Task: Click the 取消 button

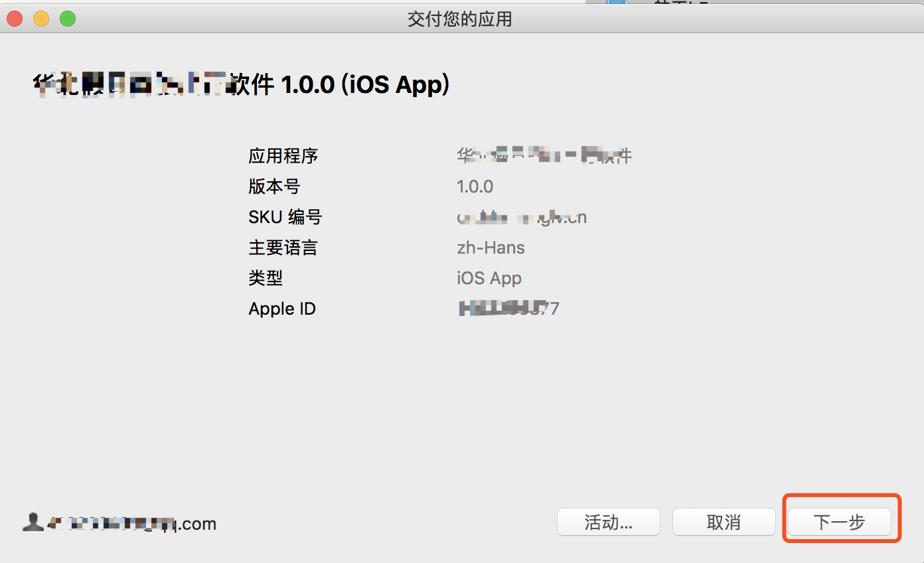Action: click(724, 523)
